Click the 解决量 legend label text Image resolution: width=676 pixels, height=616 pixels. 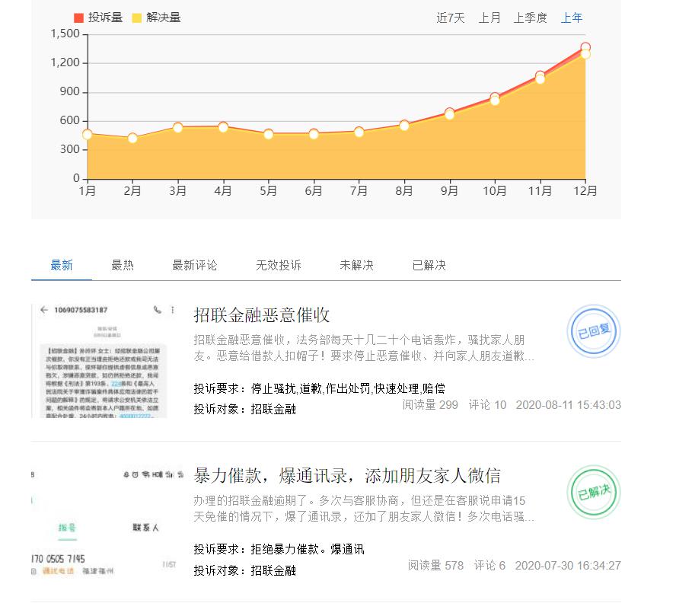tap(164, 18)
